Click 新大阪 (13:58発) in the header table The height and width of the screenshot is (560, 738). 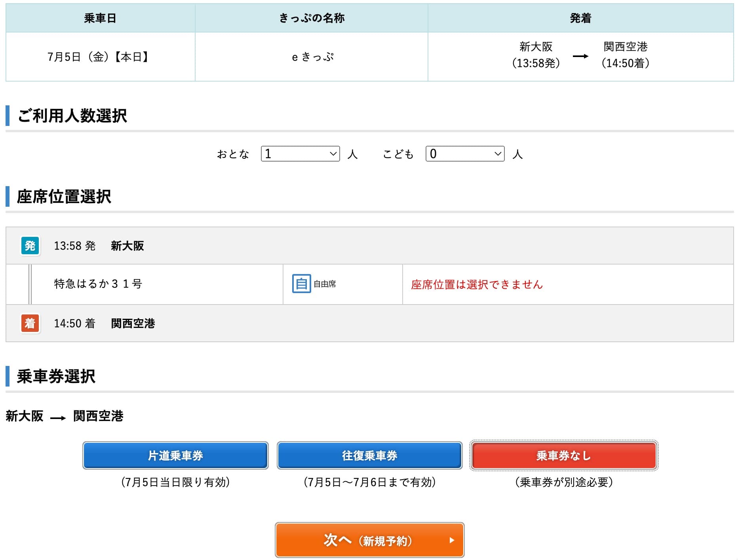click(536, 55)
